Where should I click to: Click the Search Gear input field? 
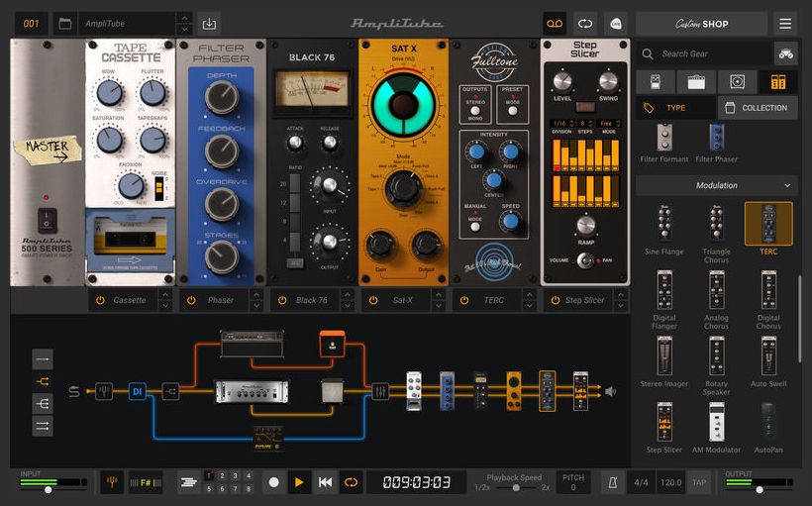704,53
